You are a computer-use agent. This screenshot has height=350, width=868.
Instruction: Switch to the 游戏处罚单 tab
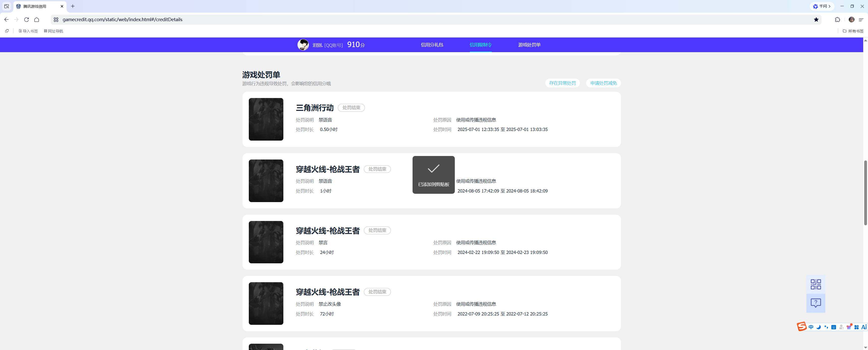[x=529, y=45]
